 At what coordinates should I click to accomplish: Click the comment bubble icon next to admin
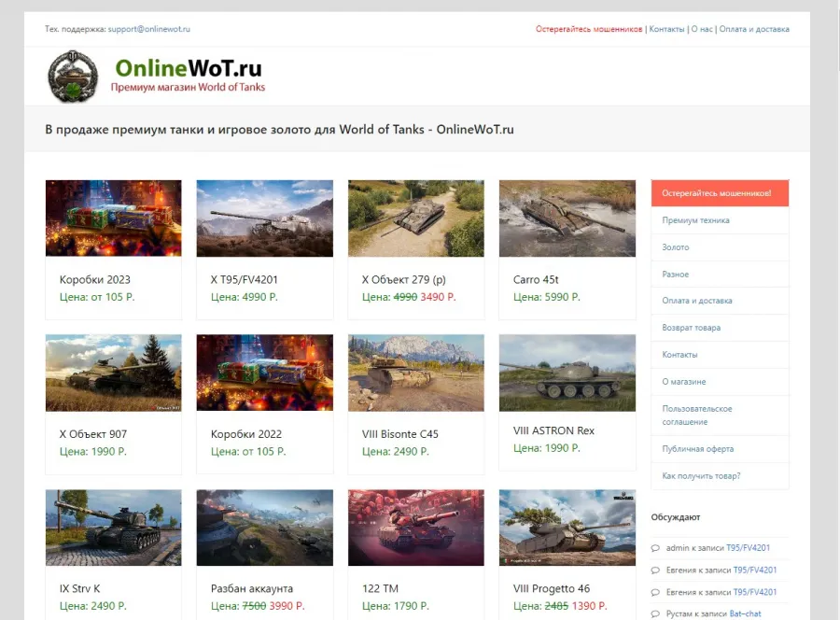655,548
